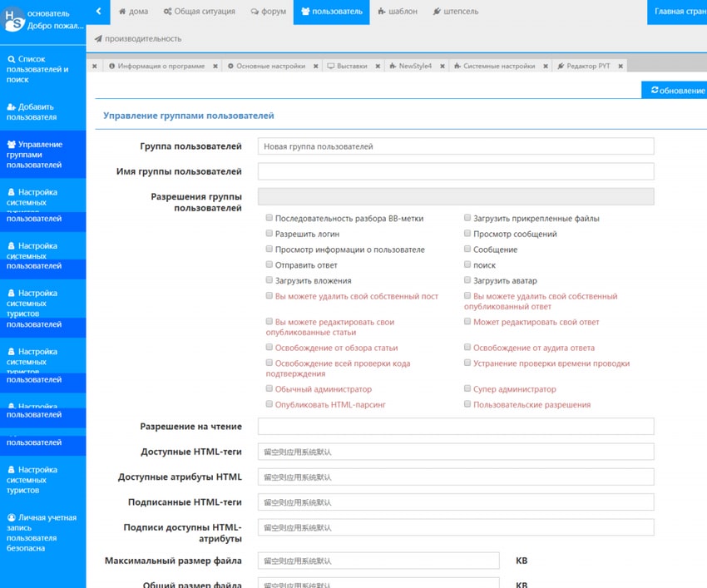
Task: Check 'Устранение проверки времени проводки'
Action: (467, 363)
